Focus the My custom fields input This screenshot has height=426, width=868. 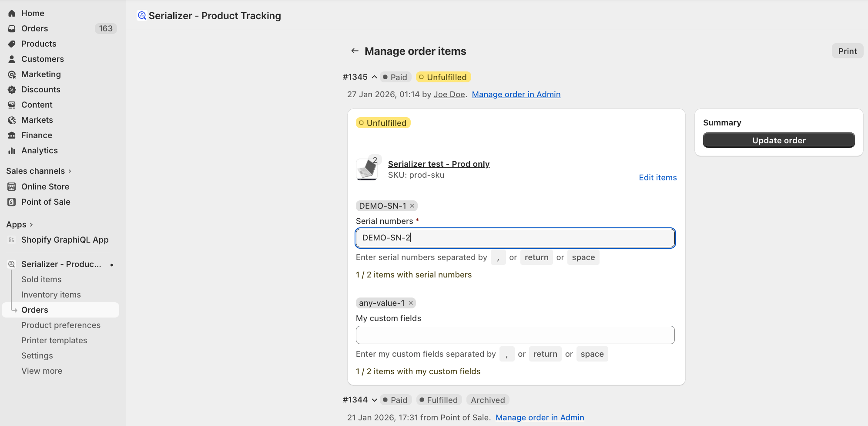(515, 335)
